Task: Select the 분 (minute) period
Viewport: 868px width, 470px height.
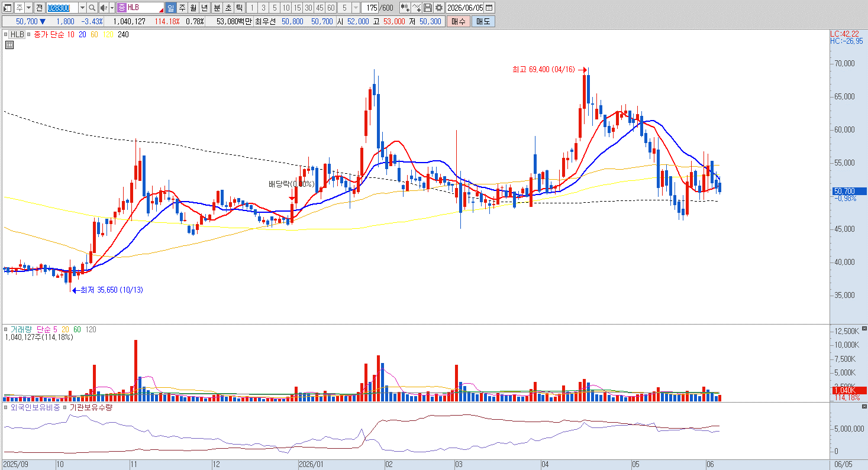Action: pyautogui.click(x=217, y=8)
